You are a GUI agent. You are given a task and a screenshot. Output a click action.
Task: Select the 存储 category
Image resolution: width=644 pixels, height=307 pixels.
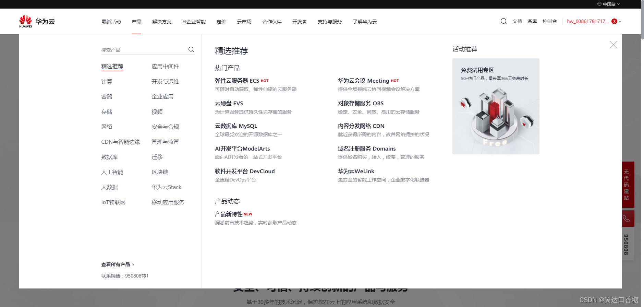click(x=107, y=112)
